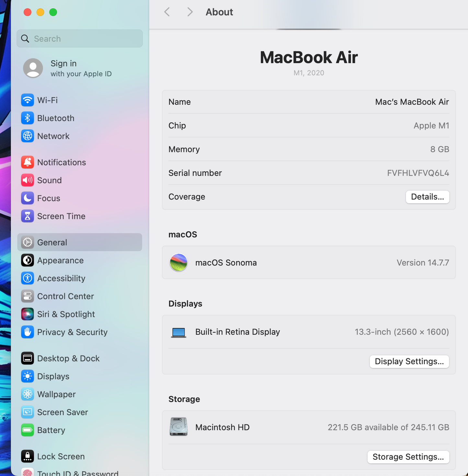Open Network settings
468x476 pixels.
pyautogui.click(x=53, y=136)
